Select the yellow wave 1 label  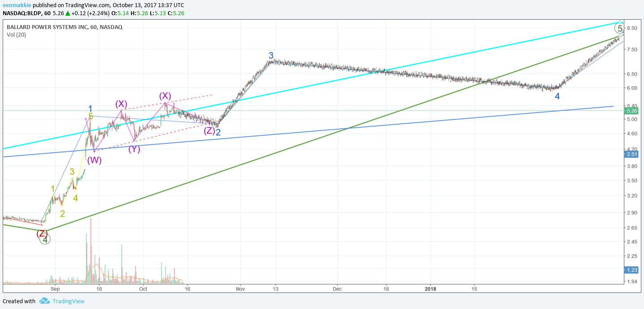[x=53, y=189]
